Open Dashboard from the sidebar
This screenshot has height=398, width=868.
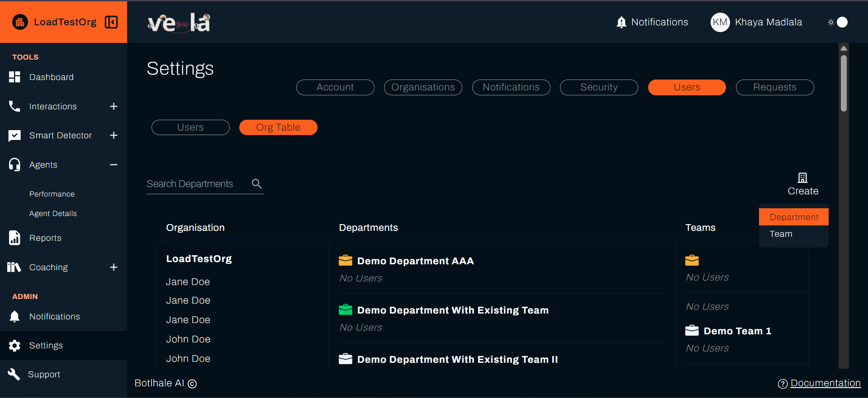(x=51, y=77)
